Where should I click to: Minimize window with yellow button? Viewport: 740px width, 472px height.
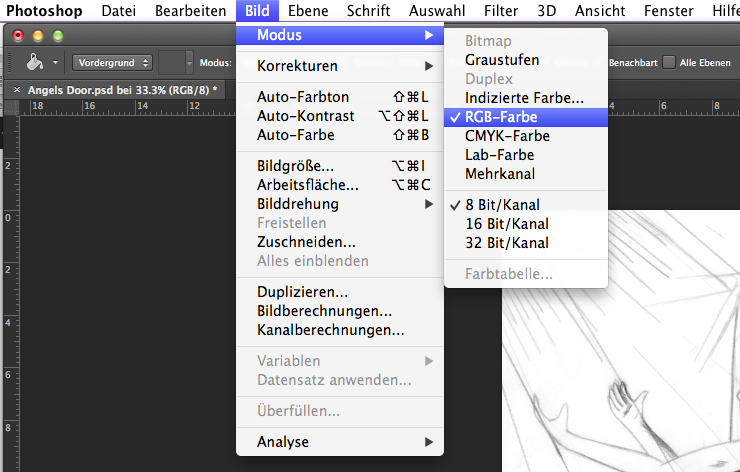(x=38, y=35)
